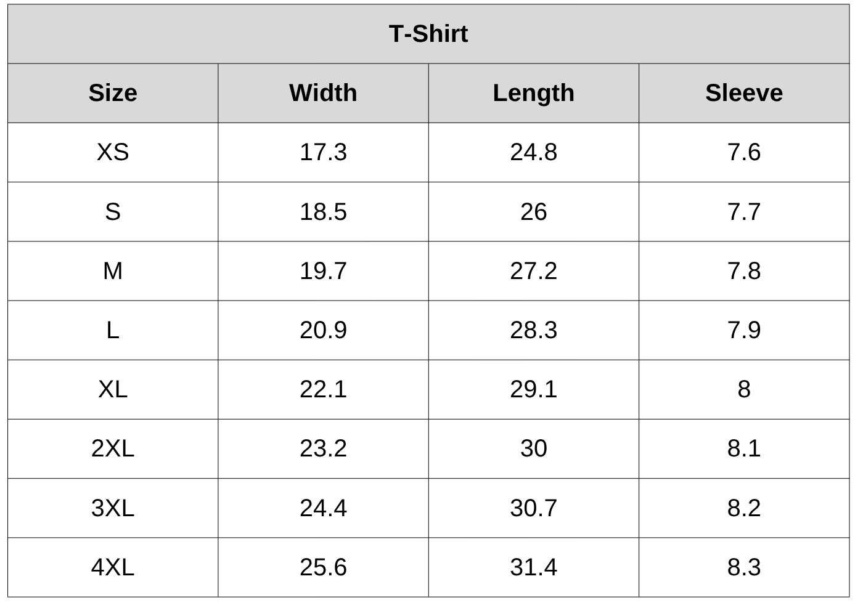This screenshot has width=863, height=616.
Task: Click the M size cell
Action: point(113,271)
